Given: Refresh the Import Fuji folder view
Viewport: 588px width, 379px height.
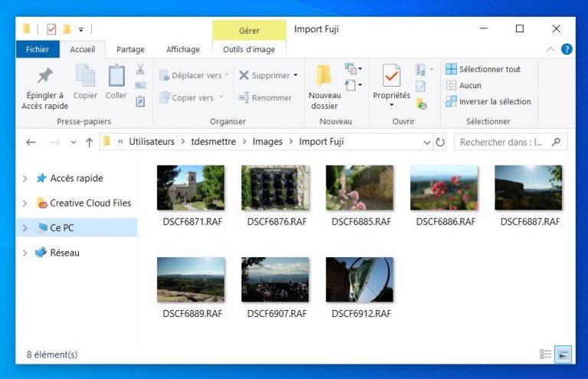Looking at the screenshot, I should 440,142.
